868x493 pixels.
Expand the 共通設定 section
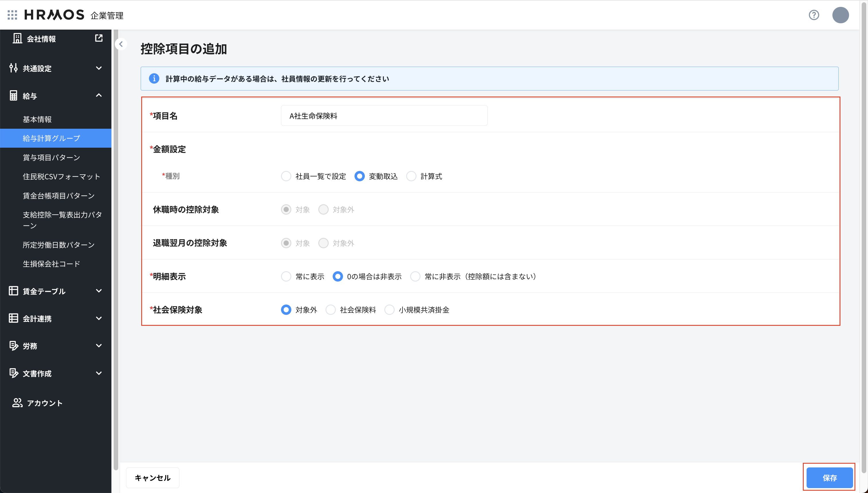99,68
